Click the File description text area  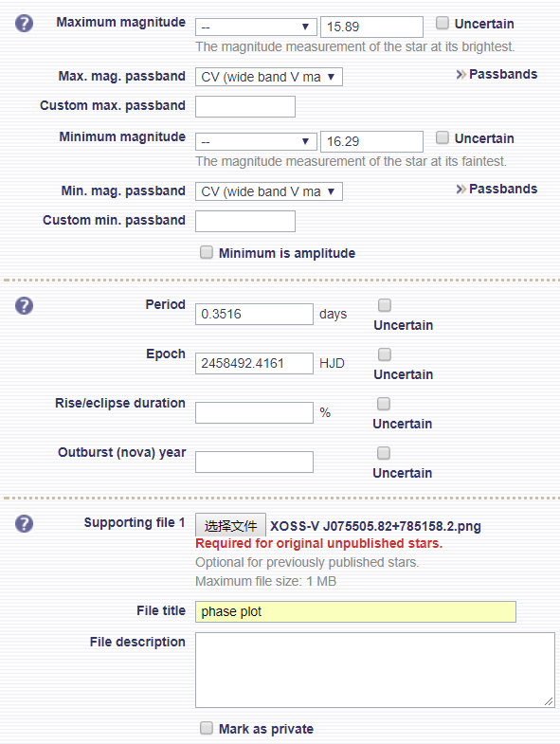click(375, 670)
